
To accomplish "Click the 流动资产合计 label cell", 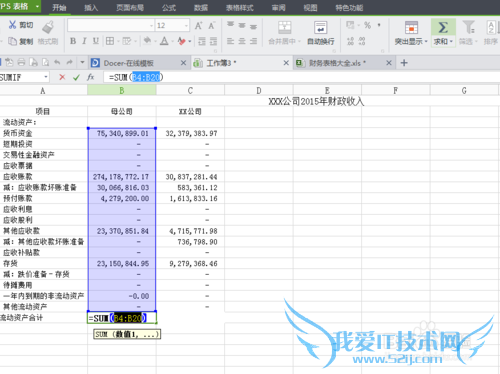I will 44,318.
